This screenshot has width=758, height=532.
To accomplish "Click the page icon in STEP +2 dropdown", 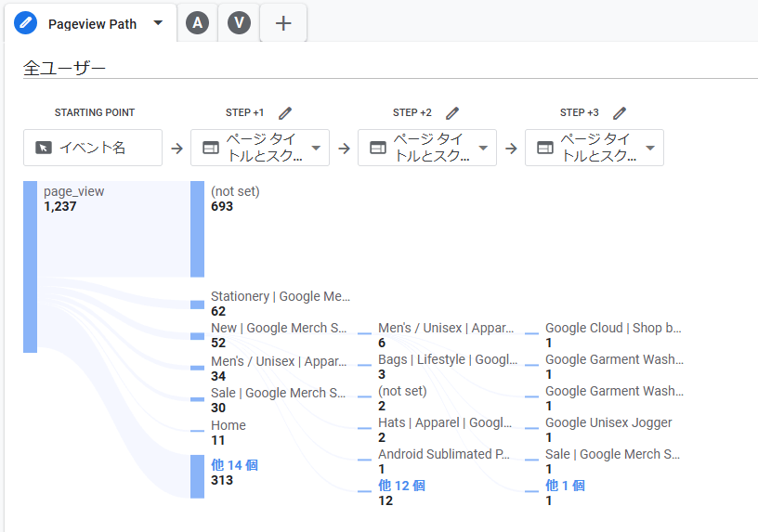I will (x=378, y=148).
